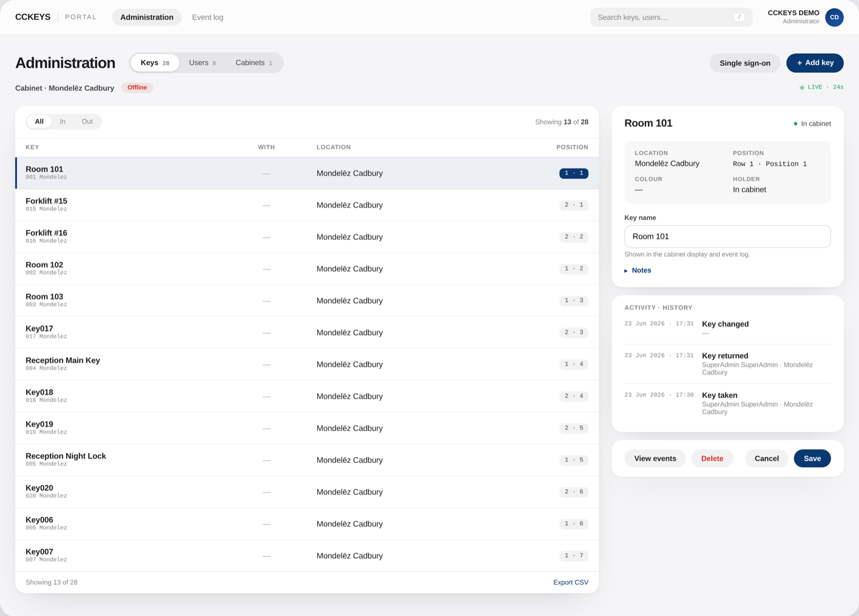Expand the Notes section
The width and height of the screenshot is (859, 616).
[x=638, y=270]
